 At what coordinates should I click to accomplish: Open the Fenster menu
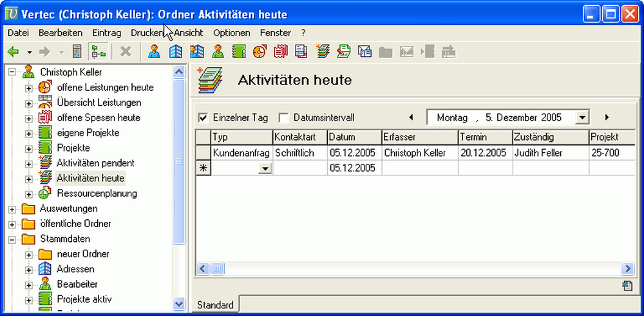[275, 32]
